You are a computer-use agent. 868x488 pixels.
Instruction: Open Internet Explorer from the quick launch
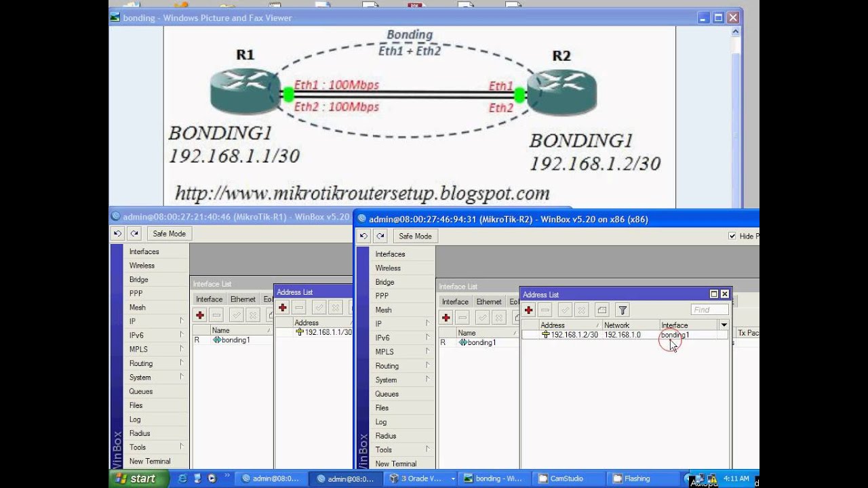182,479
